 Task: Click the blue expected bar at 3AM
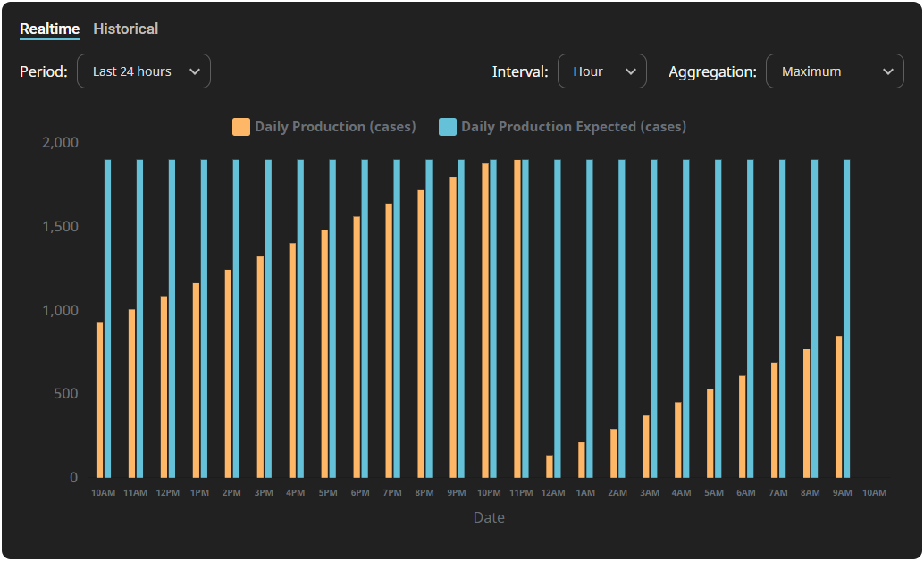point(653,319)
